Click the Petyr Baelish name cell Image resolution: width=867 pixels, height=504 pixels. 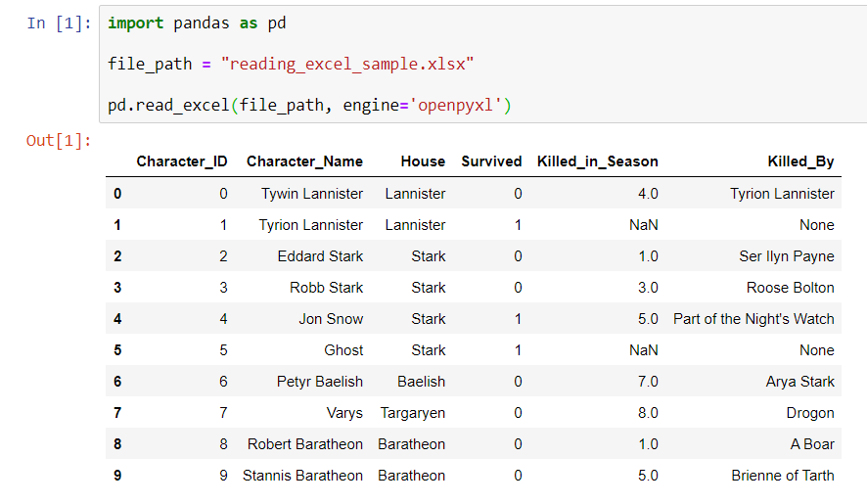(x=320, y=382)
